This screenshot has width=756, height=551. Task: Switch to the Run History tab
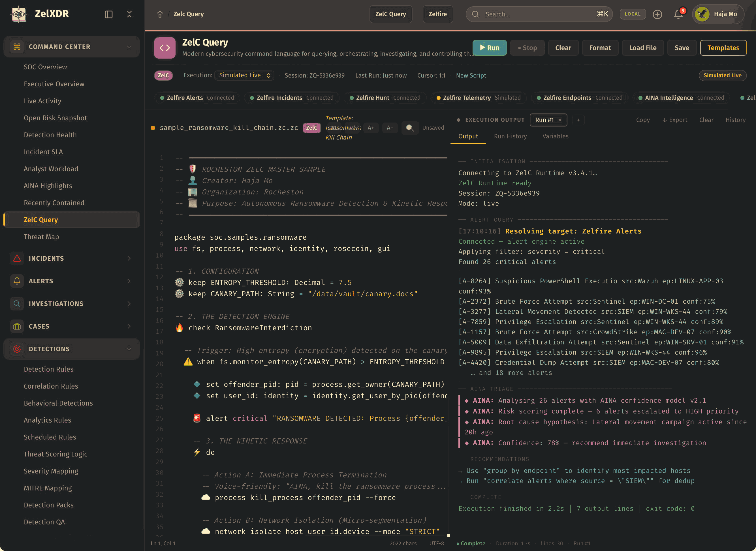pyautogui.click(x=510, y=136)
